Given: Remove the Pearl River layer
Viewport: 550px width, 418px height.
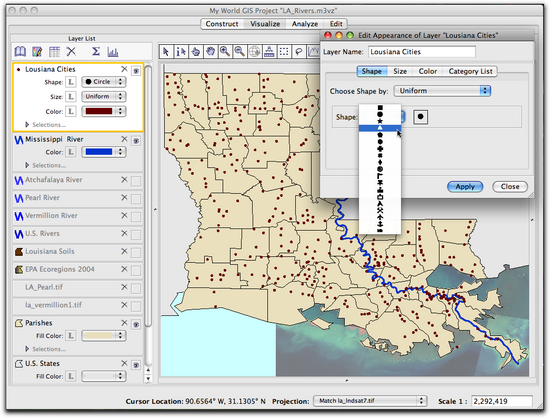Looking at the screenshot, I should pyautogui.click(x=124, y=197).
